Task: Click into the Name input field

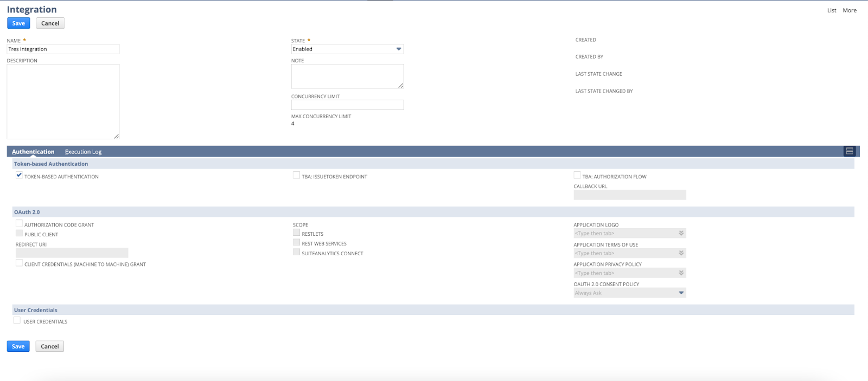Action: [x=63, y=49]
